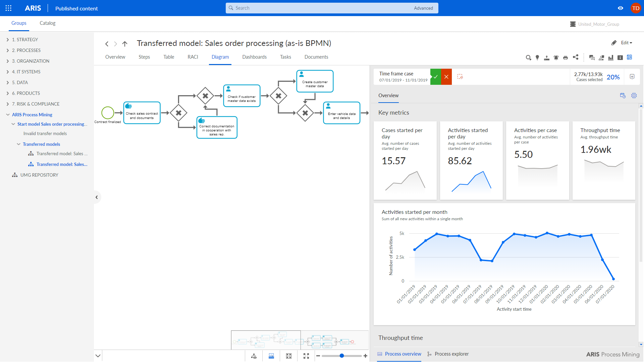Open the Steps tab
This screenshot has height=362, width=644.
pos(144,57)
